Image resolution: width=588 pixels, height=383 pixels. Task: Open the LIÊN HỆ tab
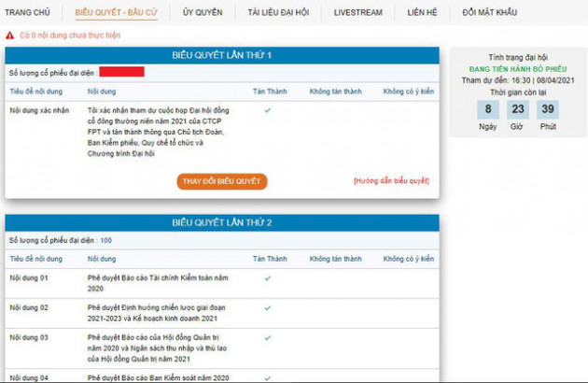pos(422,12)
